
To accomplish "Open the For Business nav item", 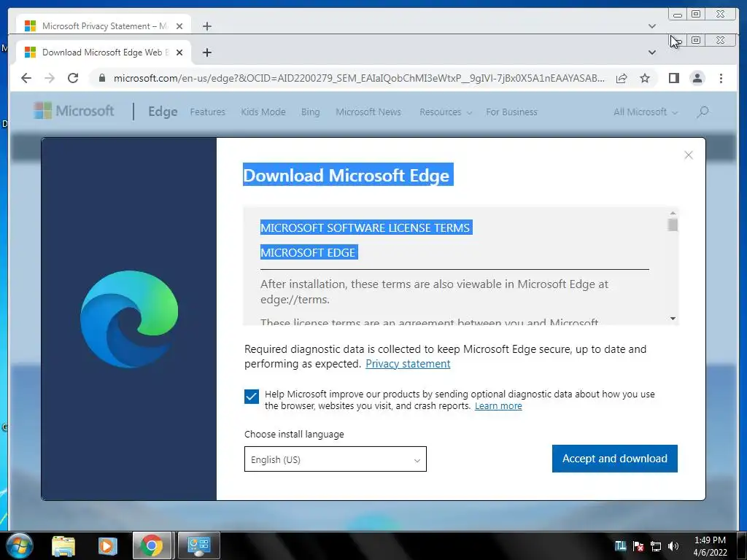I will click(x=511, y=112).
